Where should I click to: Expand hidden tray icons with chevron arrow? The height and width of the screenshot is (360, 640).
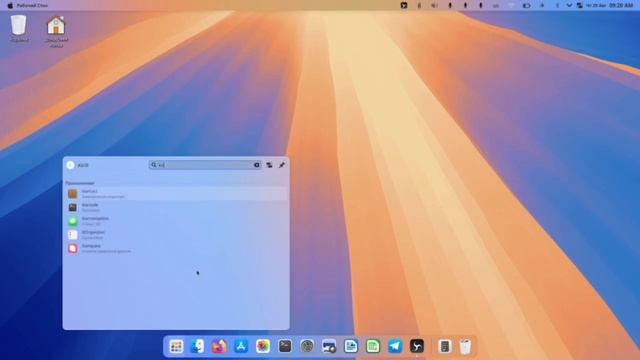pyautogui.click(x=569, y=5)
